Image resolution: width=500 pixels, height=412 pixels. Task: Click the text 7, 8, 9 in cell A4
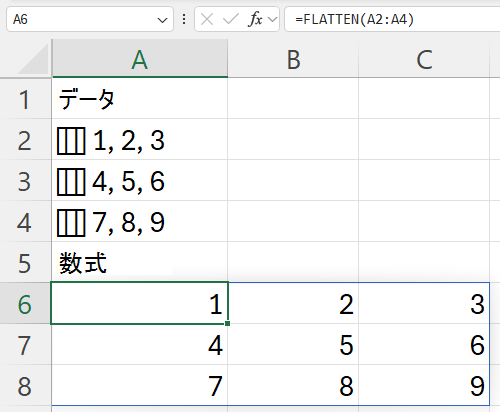(129, 223)
